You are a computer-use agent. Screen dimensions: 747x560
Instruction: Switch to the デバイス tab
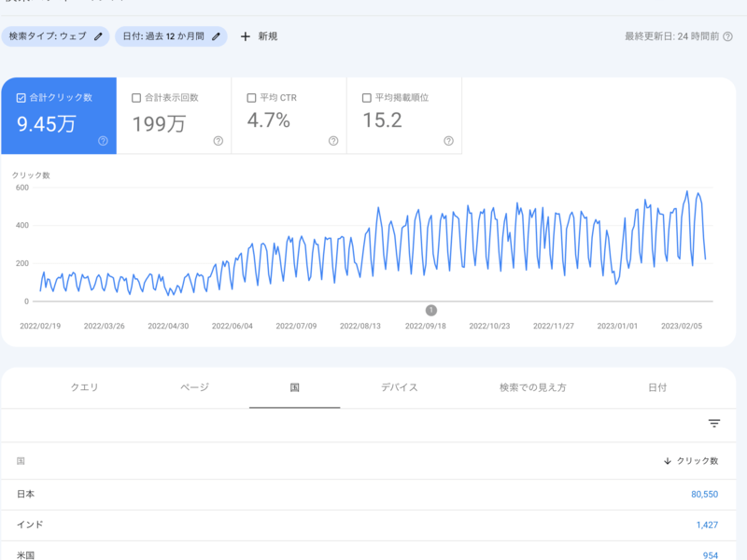pos(399,387)
